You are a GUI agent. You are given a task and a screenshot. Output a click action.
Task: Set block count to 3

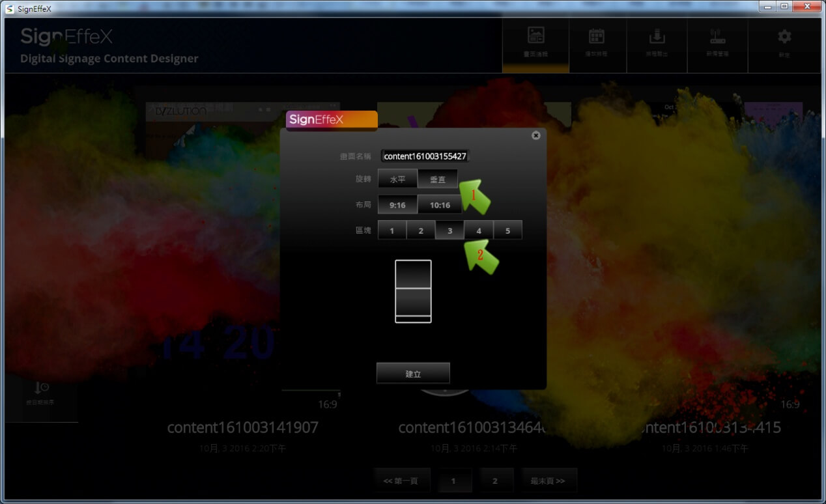click(x=449, y=231)
